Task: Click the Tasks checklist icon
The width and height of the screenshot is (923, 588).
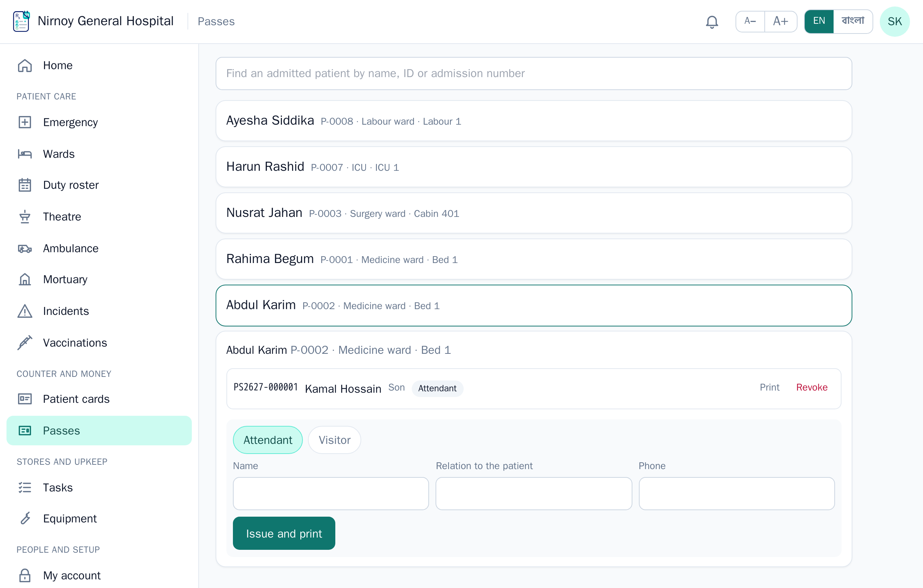Action: [25, 487]
